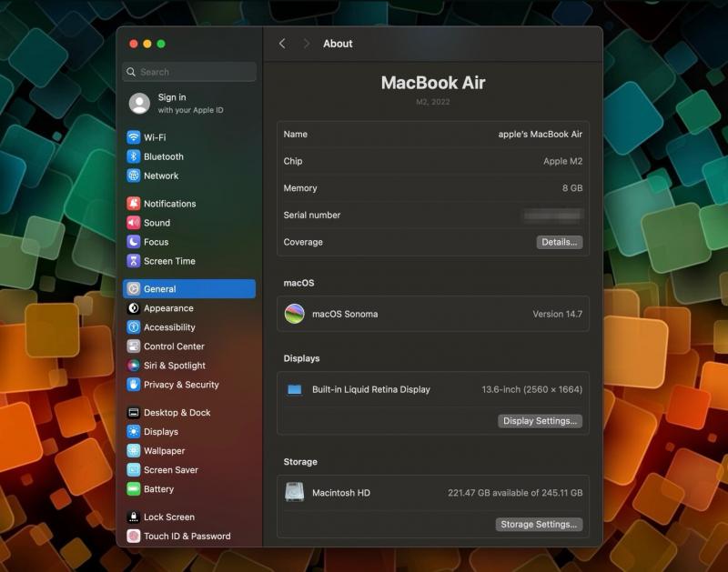Screen dimensions: 728x572
Task: Select the Displays sun icon
Action: [134, 431]
